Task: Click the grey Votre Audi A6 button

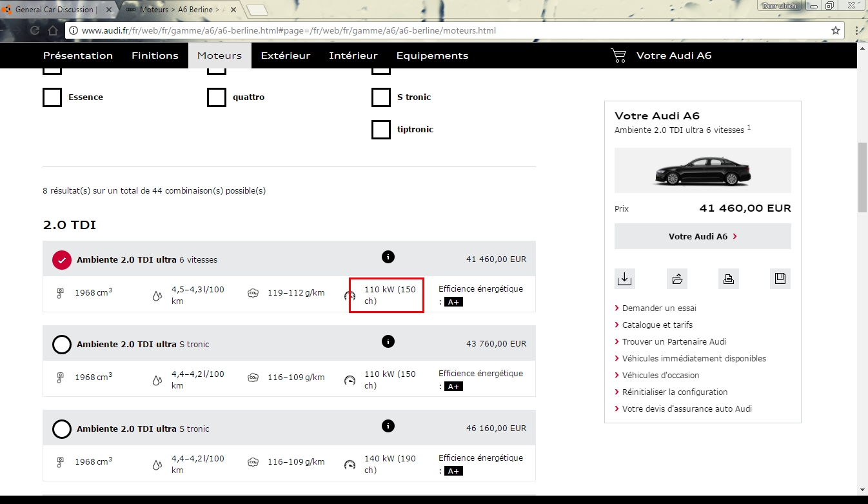Action: pos(703,236)
